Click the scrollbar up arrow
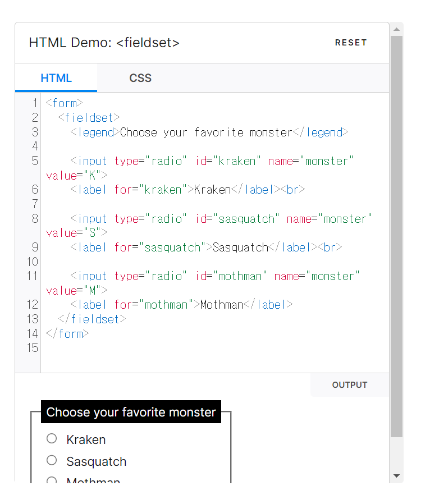 click(397, 29)
